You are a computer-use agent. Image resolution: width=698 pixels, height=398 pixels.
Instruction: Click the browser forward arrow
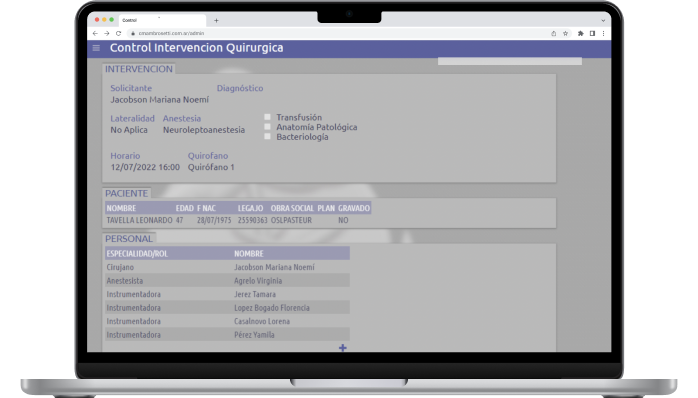click(107, 33)
